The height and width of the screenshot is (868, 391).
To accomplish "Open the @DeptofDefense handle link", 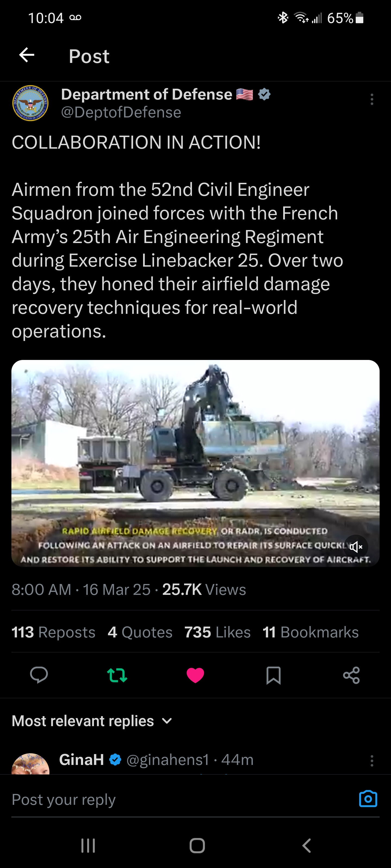I will point(121,112).
